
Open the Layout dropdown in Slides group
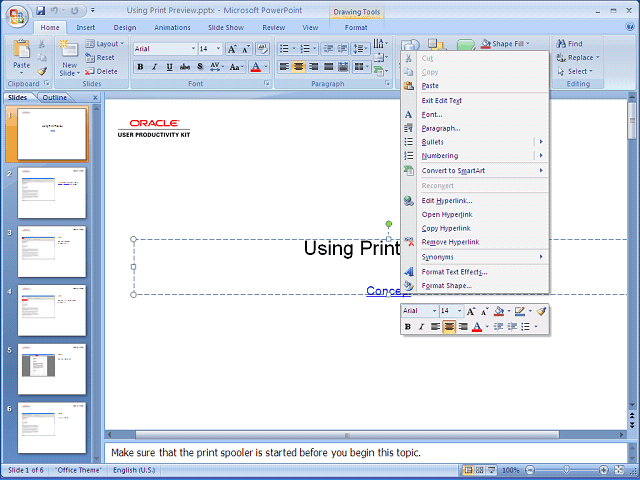(104, 44)
